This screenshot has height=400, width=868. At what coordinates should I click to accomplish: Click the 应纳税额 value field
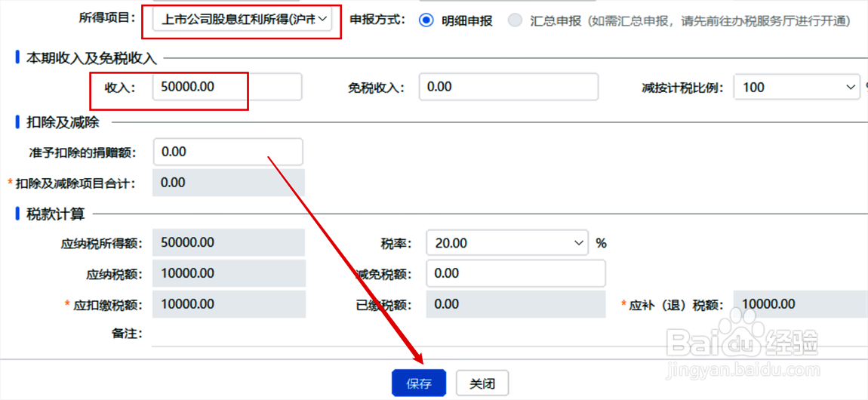229,273
